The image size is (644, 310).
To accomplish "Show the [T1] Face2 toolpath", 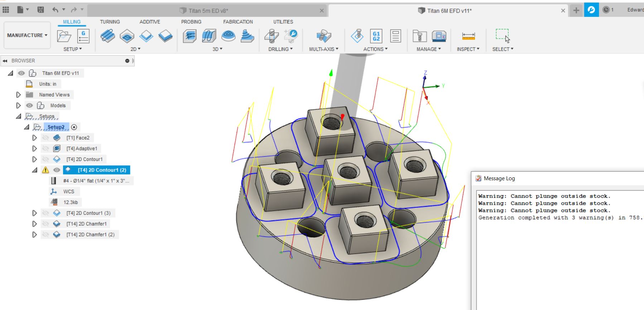I will pos(45,138).
